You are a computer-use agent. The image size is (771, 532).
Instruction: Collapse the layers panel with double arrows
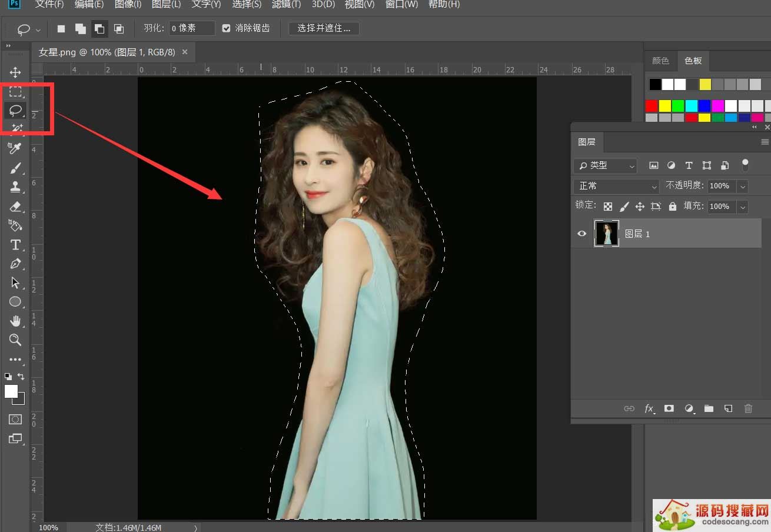(755, 127)
